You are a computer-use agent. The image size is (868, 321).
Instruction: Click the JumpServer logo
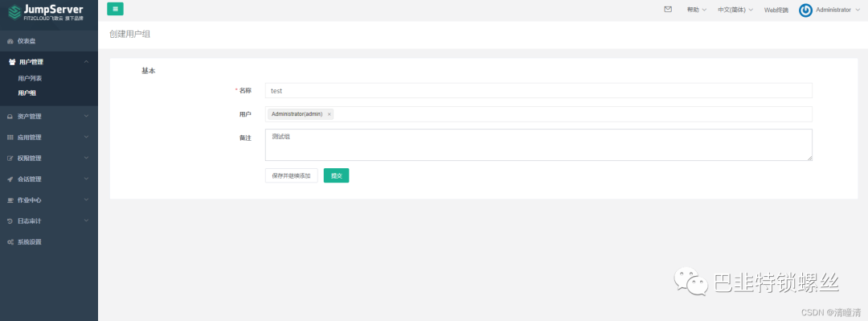(46, 13)
